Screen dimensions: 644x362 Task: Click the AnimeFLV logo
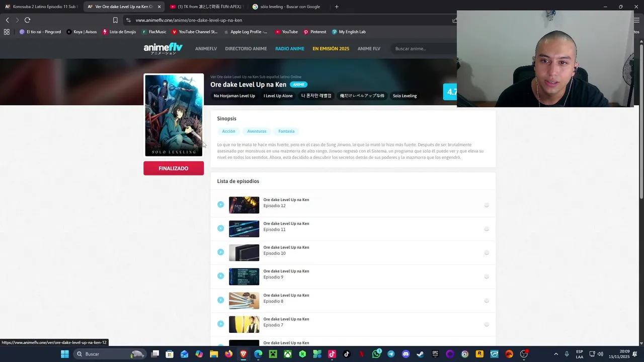pyautogui.click(x=163, y=48)
